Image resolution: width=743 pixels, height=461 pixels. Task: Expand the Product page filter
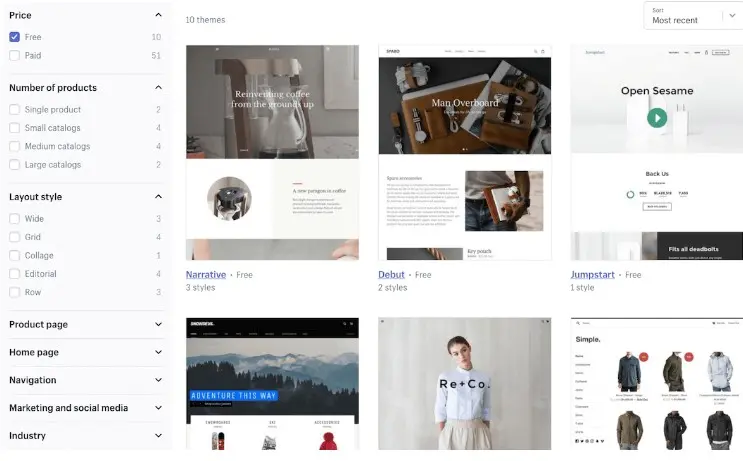(x=158, y=325)
